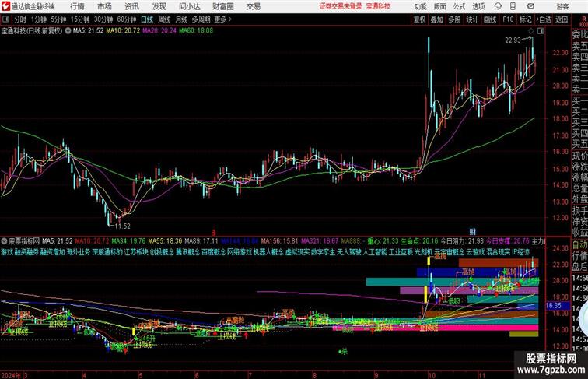This screenshot has height=379, width=588.
Task: Open the mobile phone icon
Action: (x=513, y=6)
